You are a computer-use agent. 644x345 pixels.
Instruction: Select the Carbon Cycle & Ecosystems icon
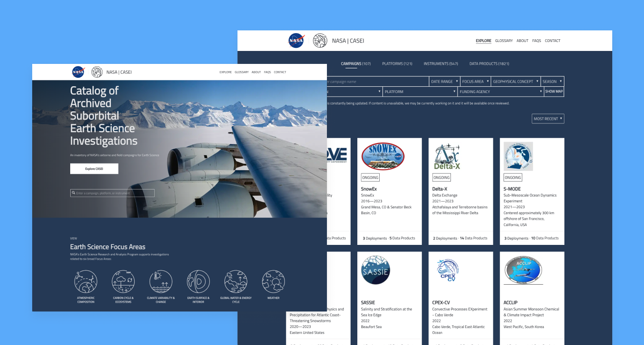click(123, 282)
